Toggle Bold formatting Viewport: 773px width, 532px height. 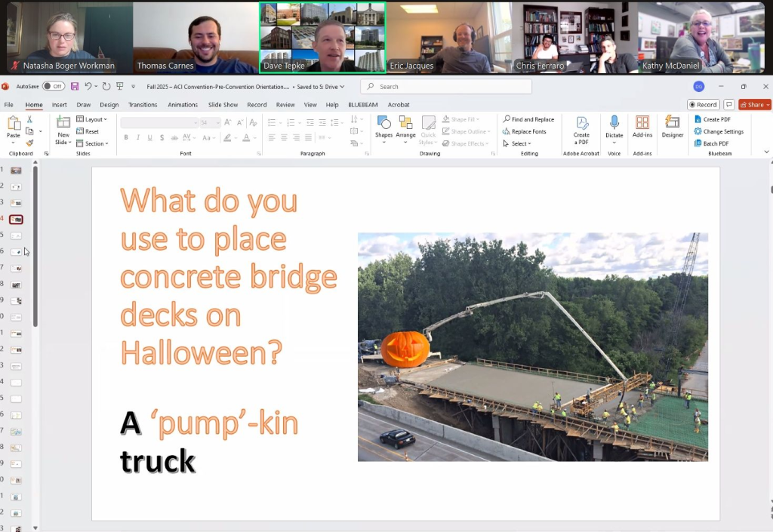[126, 137]
